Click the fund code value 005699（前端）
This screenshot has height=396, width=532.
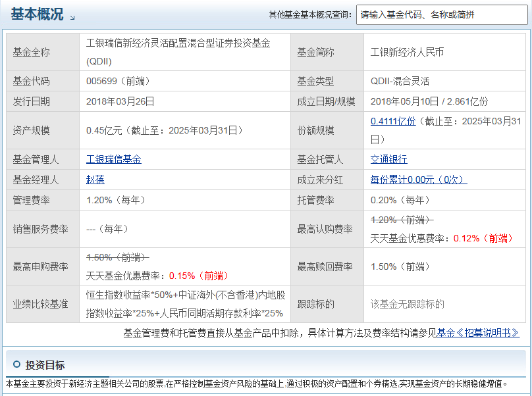point(118,82)
